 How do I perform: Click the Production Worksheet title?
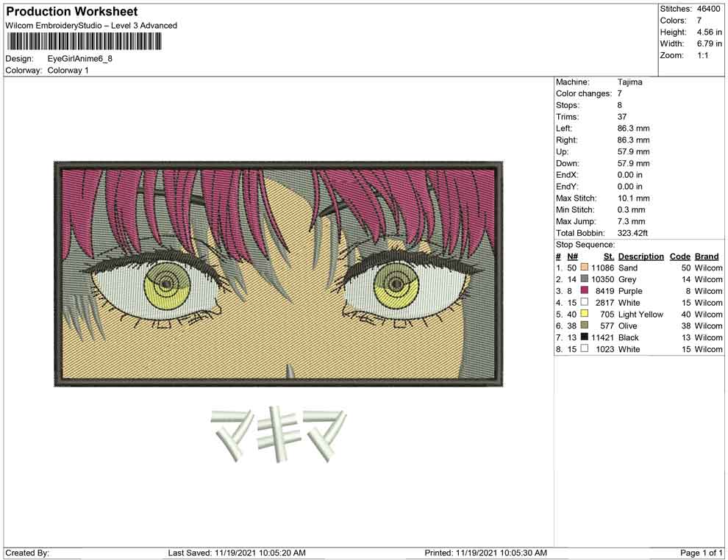pos(72,12)
